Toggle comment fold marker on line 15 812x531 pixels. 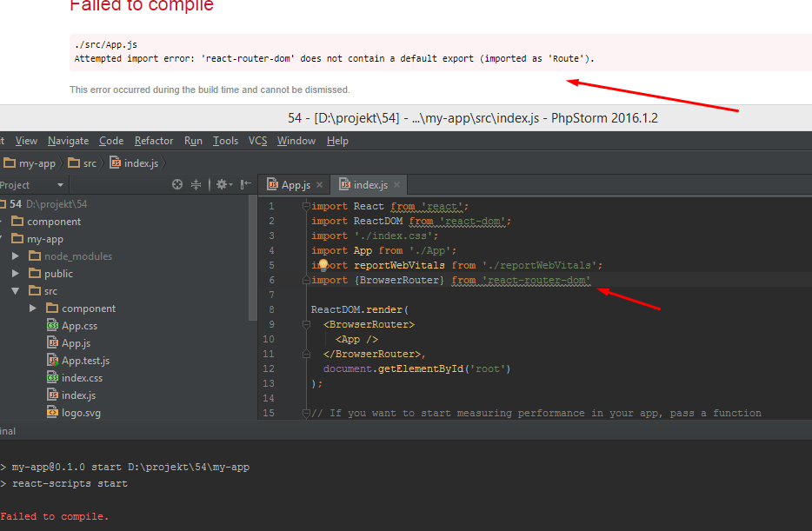tap(306, 413)
